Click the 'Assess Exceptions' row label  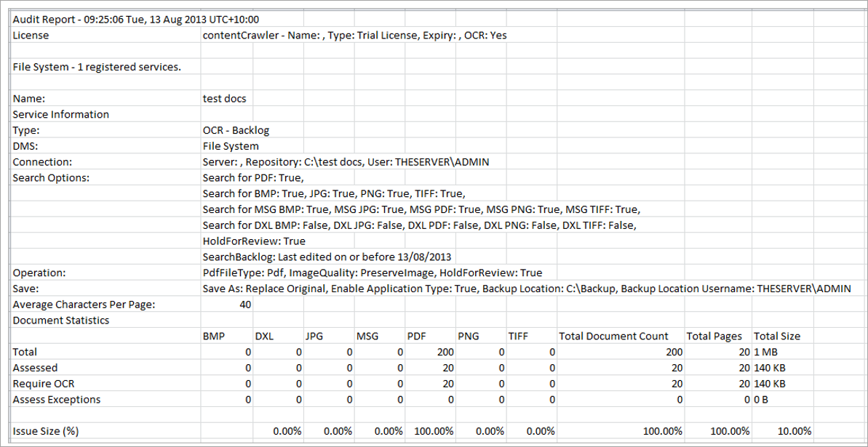tap(57, 399)
